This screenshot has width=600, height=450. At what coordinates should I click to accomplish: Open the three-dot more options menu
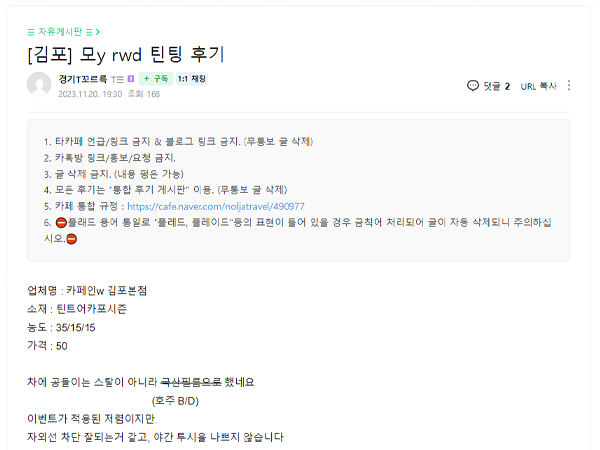569,86
